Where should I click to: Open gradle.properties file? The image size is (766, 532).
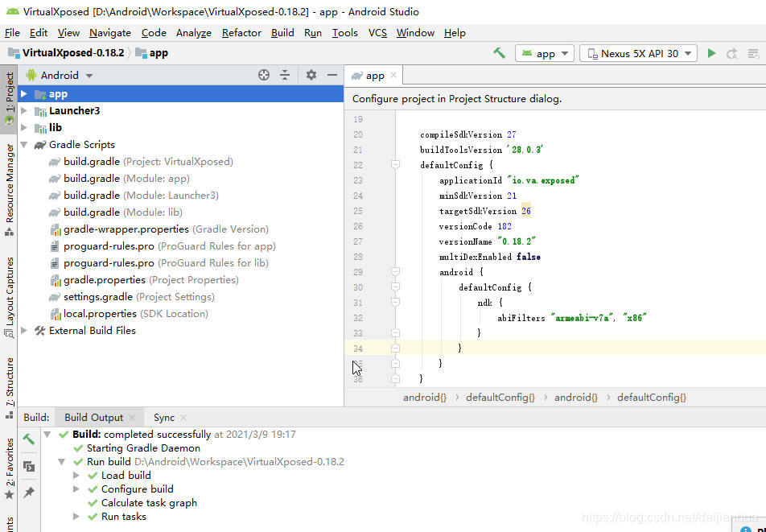(144, 280)
